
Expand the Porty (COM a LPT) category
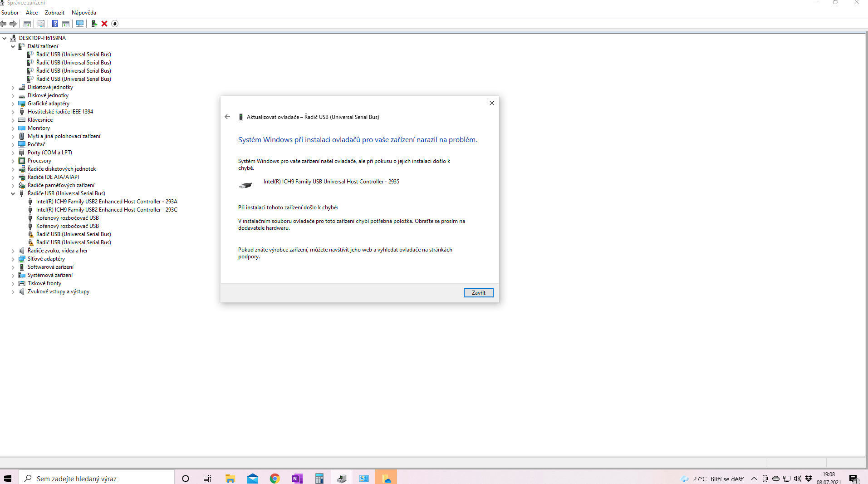click(13, 153)
